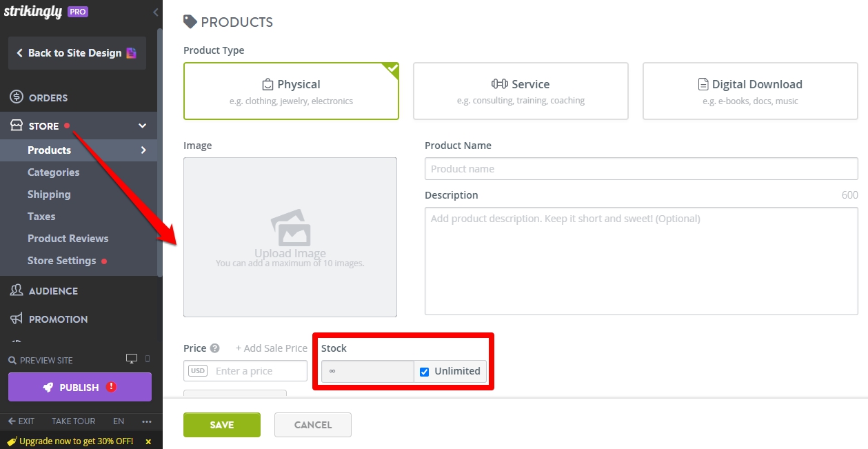Open Categories in the Store menu
The width and height of the screenshot is (868, 449).
[x=53, y=172]
